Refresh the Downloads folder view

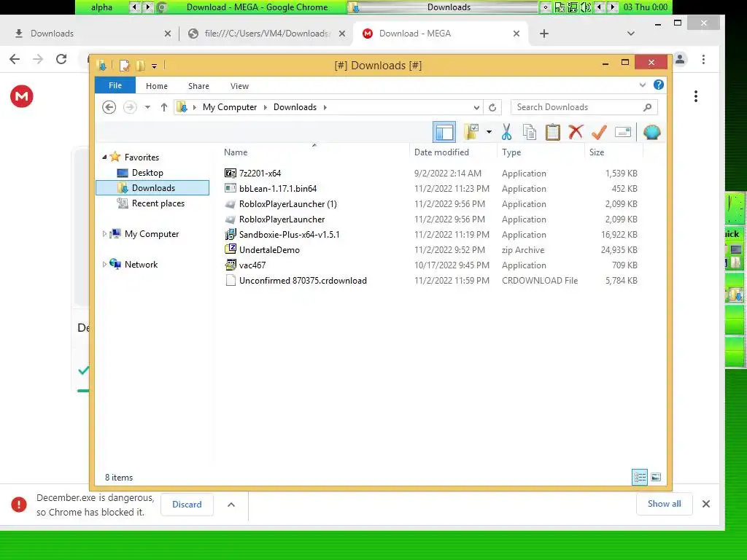pyautogui.click(x=492, y=107)
